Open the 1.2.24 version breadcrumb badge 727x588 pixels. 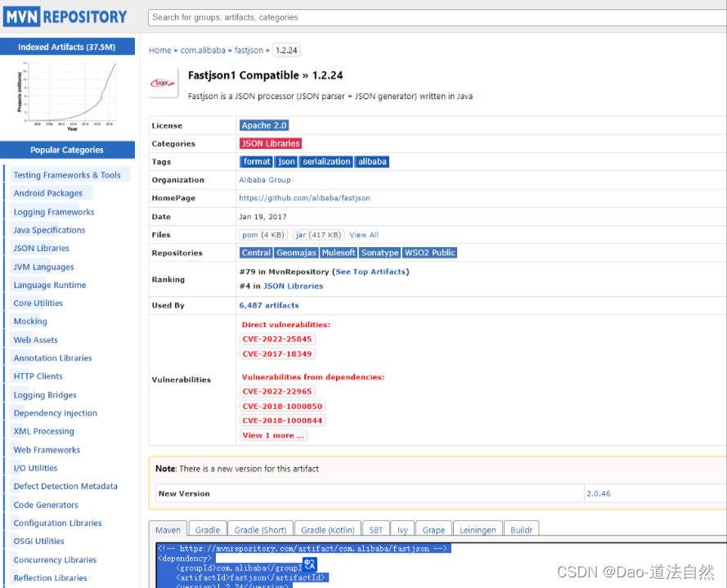pos(286,50)
